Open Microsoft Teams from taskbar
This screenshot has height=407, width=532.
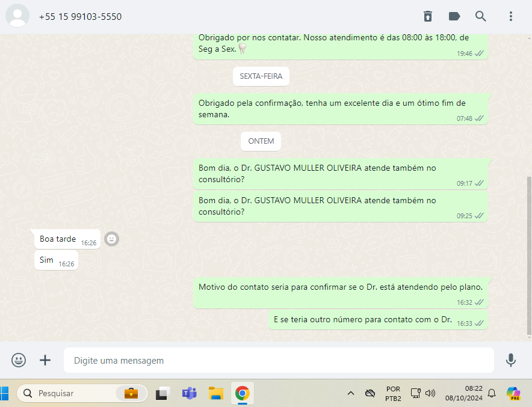pos(190,393)
